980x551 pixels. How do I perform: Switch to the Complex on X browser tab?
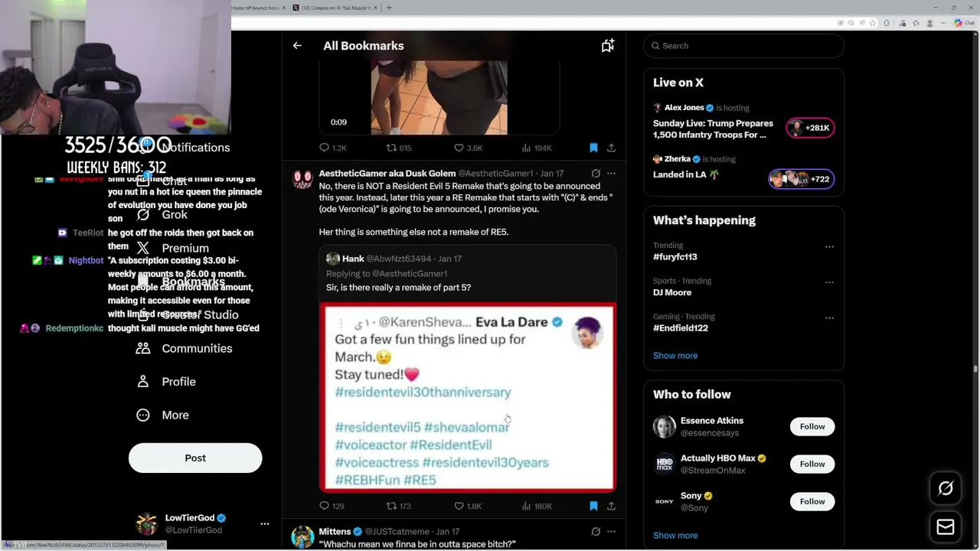[x=335, y=8]
